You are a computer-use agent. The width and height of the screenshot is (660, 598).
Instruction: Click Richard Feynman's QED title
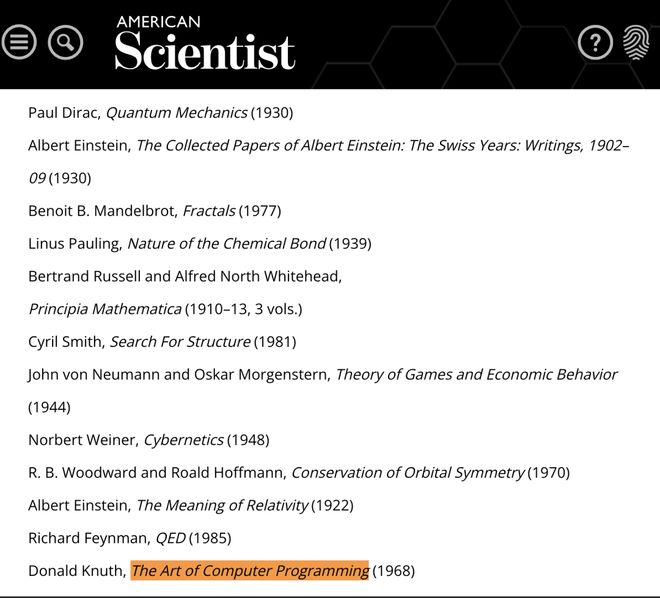click(x=170, y=539)
